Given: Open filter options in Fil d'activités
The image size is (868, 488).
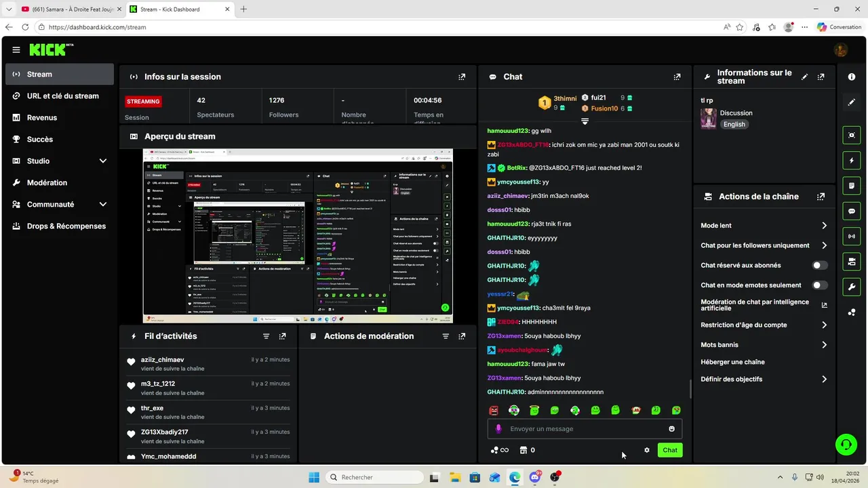Looking at the screenshot, I should pyautogui.click(x=267, y=336).
